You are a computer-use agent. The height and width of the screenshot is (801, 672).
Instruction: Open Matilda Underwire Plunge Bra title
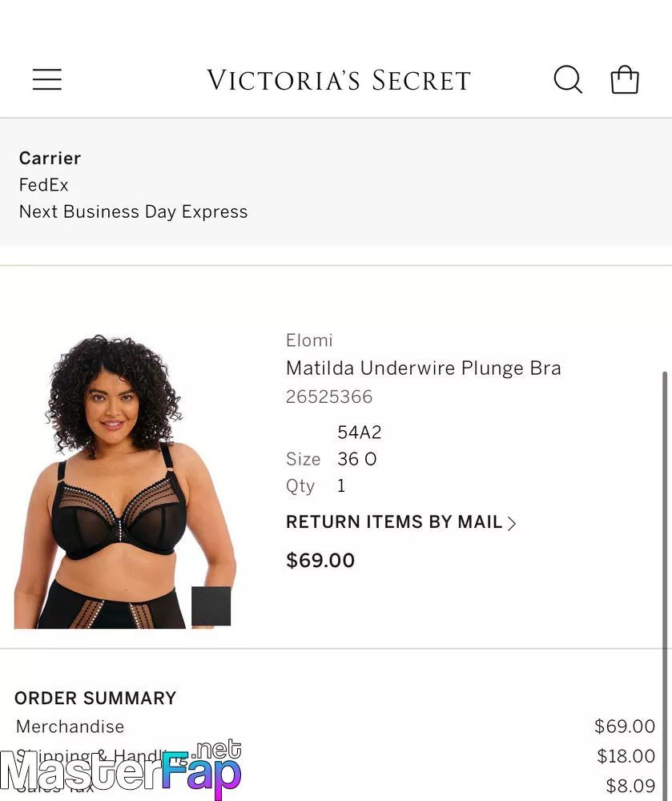pyautogui.click(x=424, y=368)
